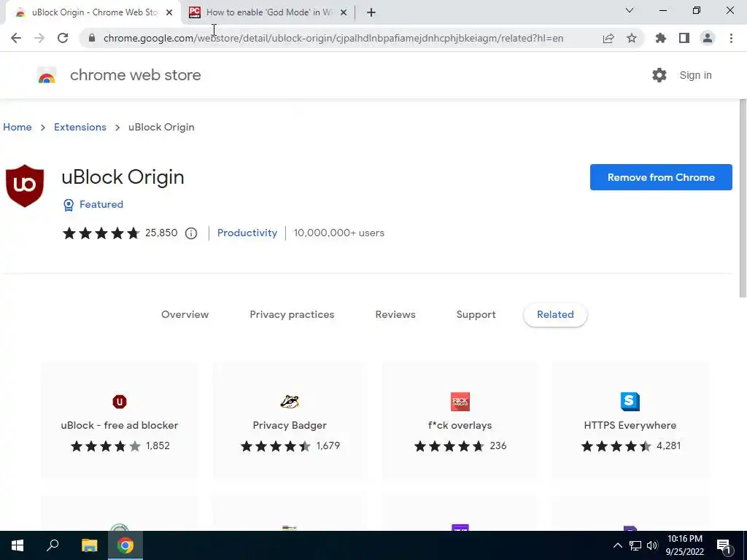
Task: Click the Featured label
Action: point(101,204)
